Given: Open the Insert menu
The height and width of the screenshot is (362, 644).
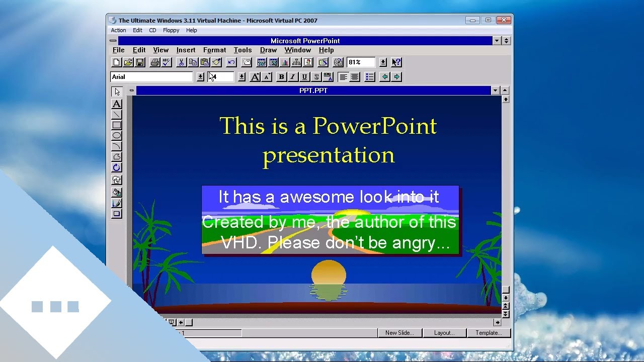Looking at the screenshot, I should click(x=186, y=50).
